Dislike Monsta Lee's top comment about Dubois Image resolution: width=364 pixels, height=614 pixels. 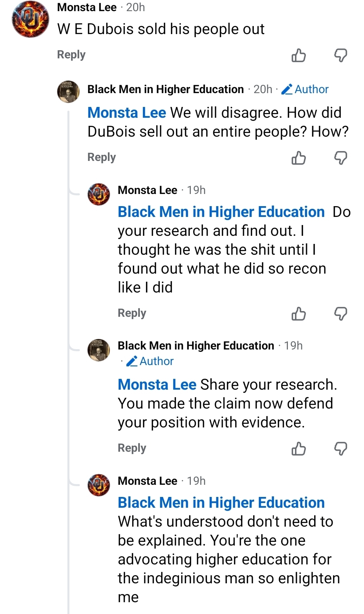(340, 55)
